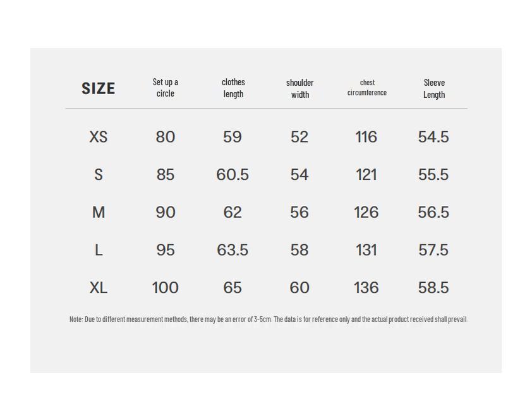Select the 56.5 sleeve length value
The width and height of the screenshot is (532, 399).
(433, 213)
